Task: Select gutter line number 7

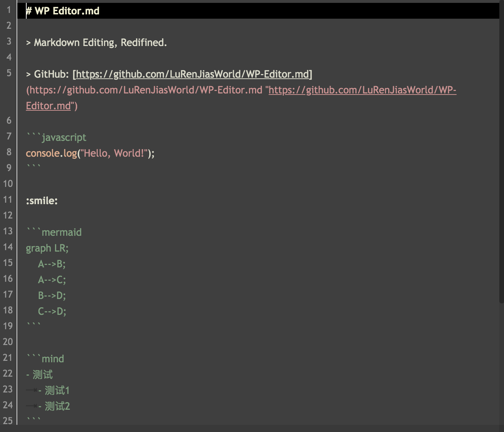Action: [9, 136]
